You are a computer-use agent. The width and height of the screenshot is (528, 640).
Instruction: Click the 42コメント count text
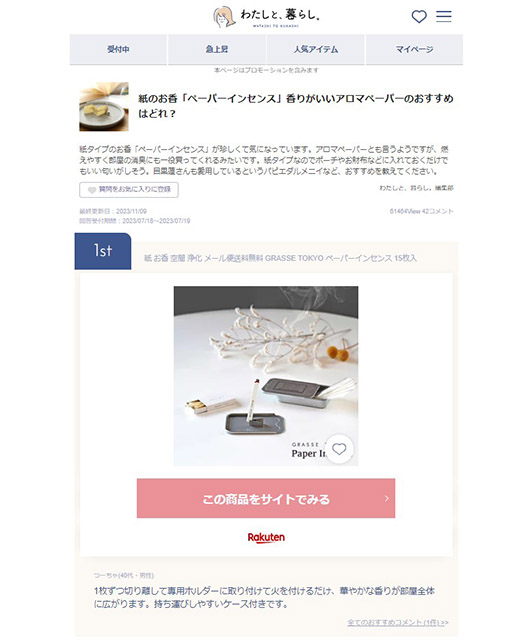pyautogui.click(x=438, y=211)
